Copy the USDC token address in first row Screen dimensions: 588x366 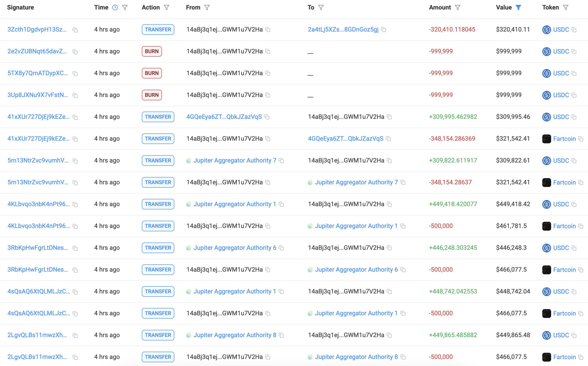tap(574, 30)
